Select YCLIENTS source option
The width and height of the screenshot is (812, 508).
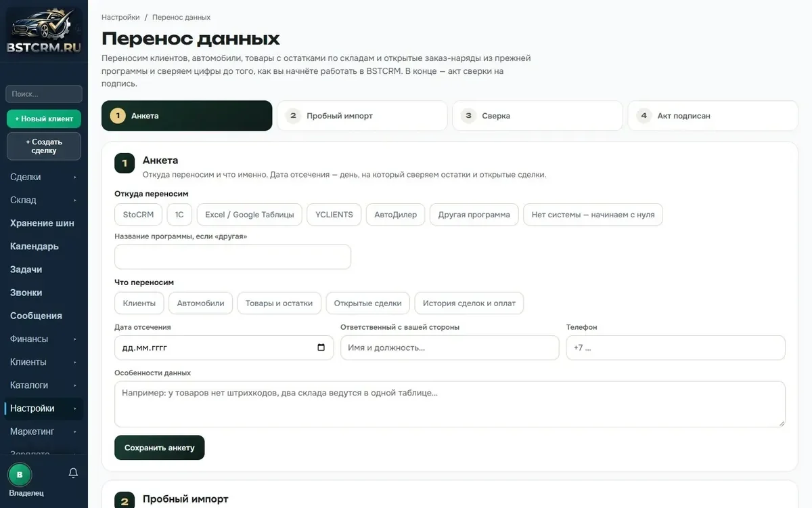tap(334, 215)
